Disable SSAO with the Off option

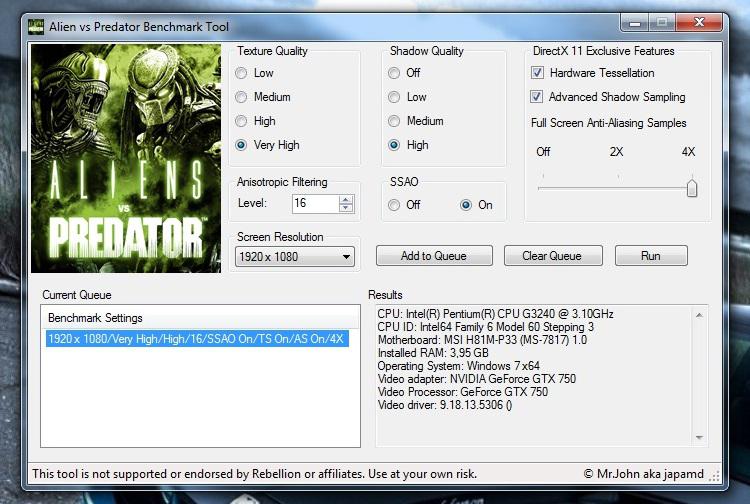coord(394,205)
